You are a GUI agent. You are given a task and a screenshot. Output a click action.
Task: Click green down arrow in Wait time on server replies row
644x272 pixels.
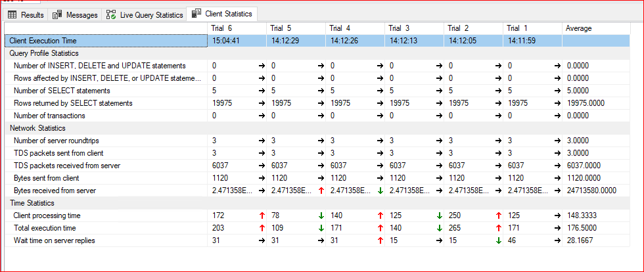point(497,240)
